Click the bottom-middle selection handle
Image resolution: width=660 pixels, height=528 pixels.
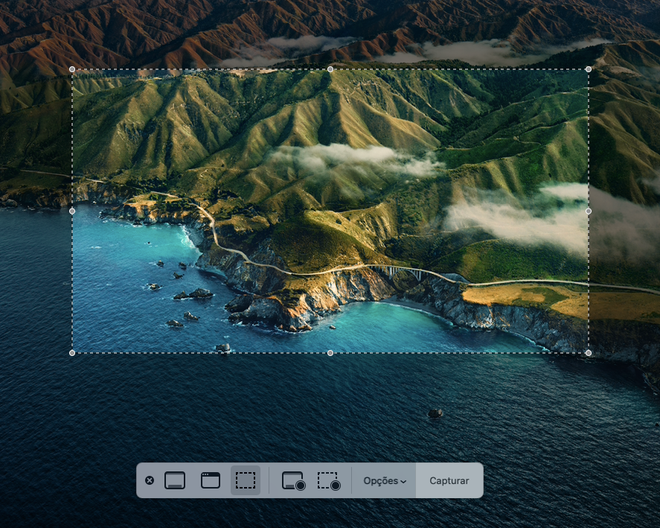tap(330, 353)
